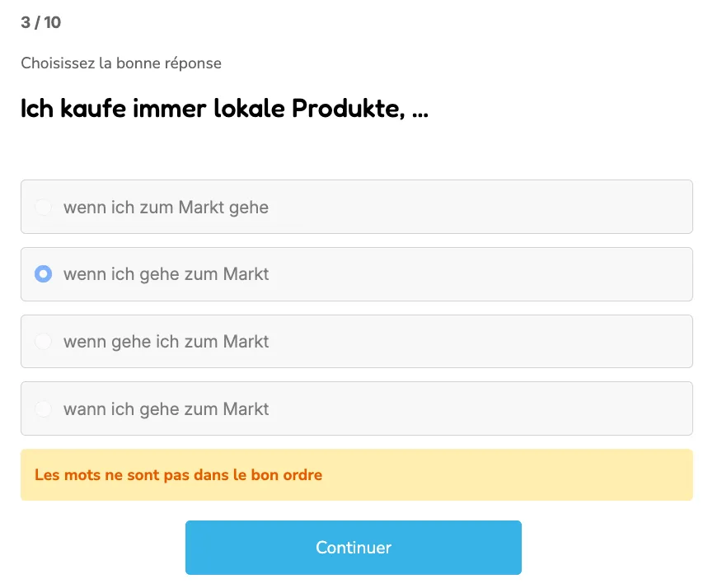The height and width of the screenshot is (588, 708).
Task: Choose the option 'wann ich gehe zum Markt'
Action: coord(43,408)
